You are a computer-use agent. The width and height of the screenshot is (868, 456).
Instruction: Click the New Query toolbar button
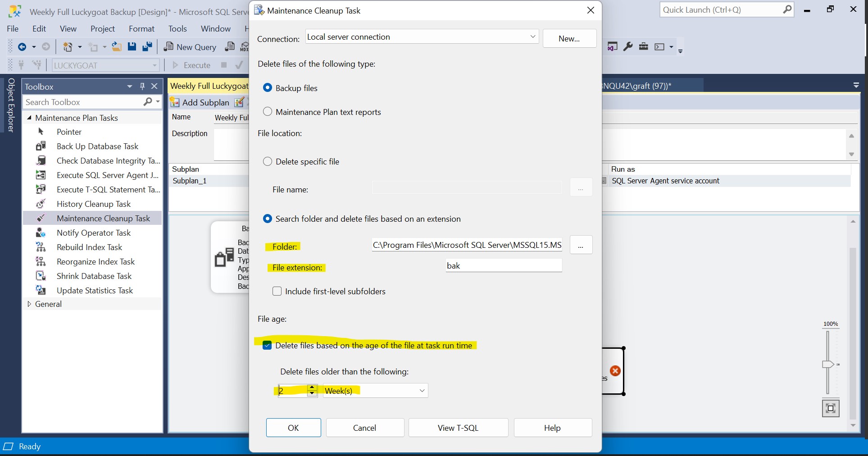(190, 47)
